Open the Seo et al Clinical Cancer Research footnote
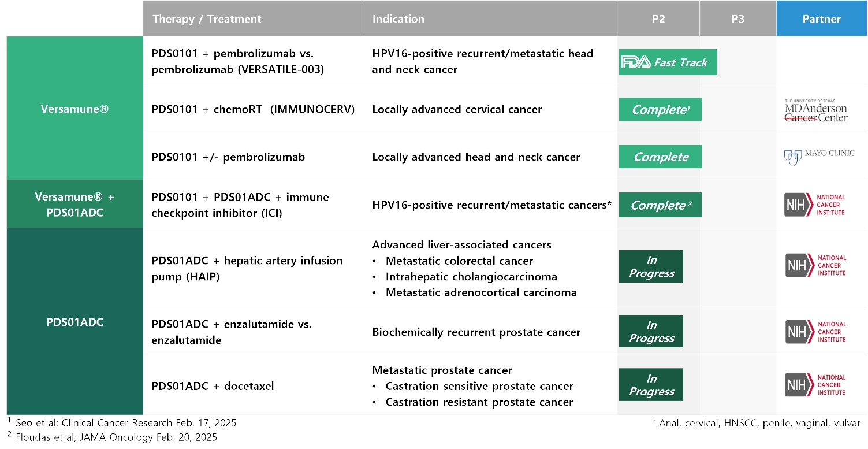This screenshot has height=449, width=868. point(122,422)
